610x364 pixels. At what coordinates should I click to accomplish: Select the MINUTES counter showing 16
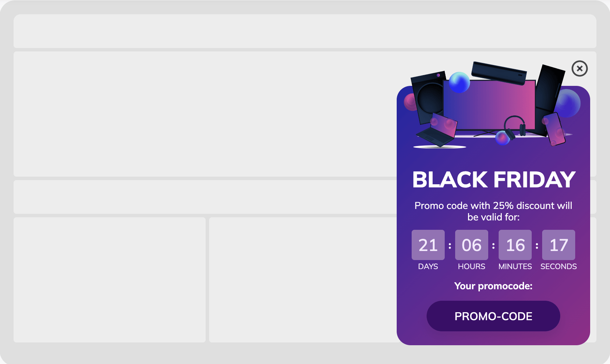(x=515, y=245)
